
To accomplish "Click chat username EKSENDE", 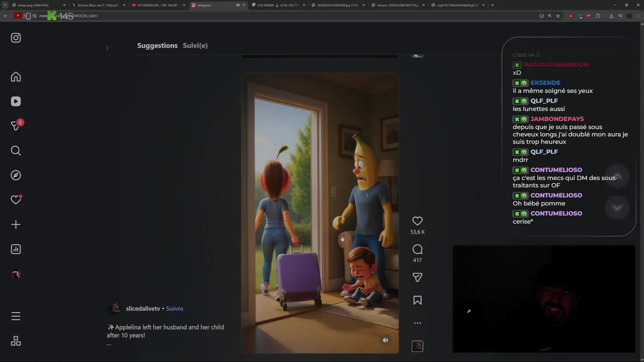I will coord(545,83).
